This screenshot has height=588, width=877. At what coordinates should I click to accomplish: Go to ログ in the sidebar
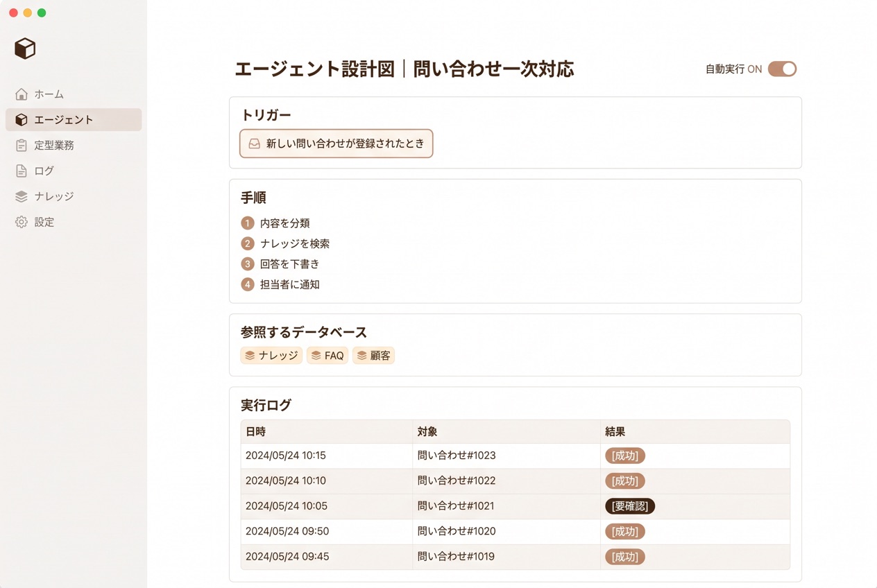click(74, 171)
